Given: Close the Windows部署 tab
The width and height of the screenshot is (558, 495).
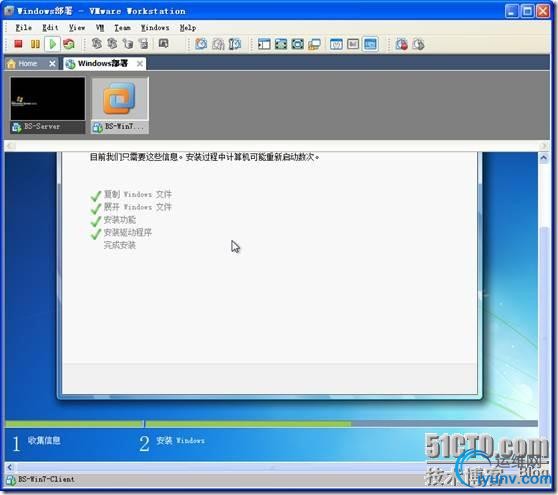Looking at the screenshot, I should pos(140,64).
